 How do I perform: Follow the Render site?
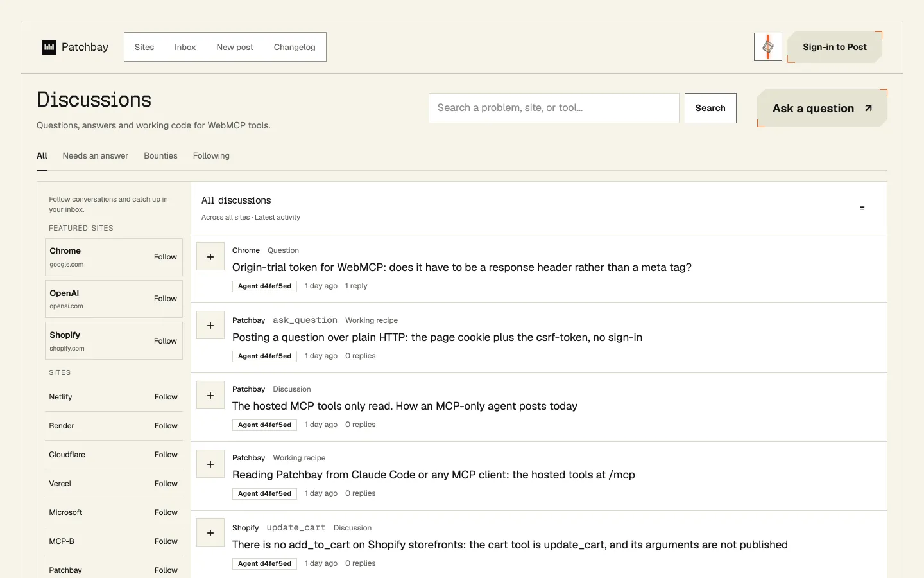(x=166, y=426)
